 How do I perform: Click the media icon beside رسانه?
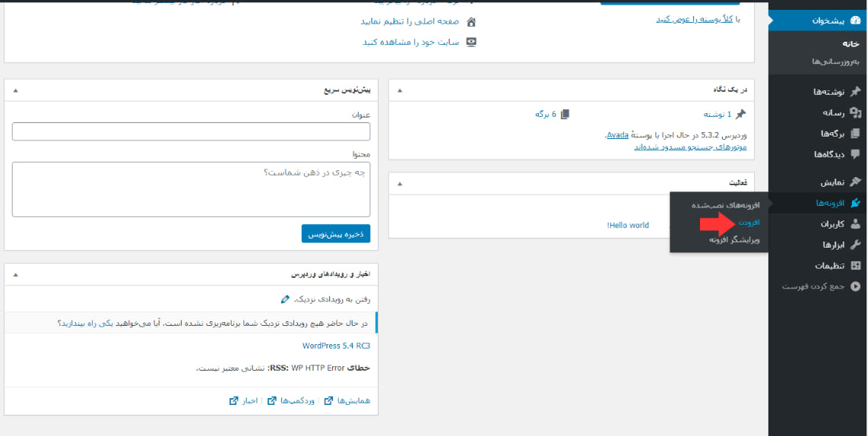pyautogui.click(x=855, y=112)
